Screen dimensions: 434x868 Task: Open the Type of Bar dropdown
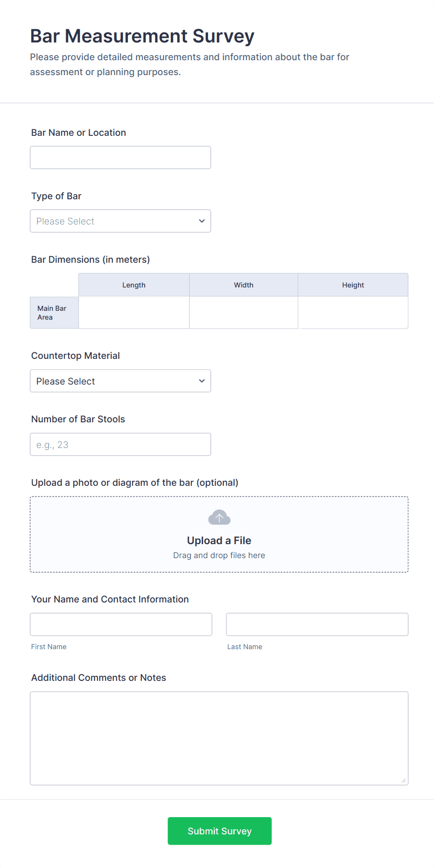pyautogui.click(x=120, y=221)
